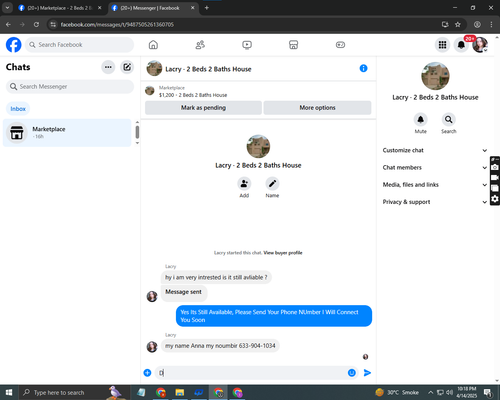500x400 pixels.
Task: Open the Chrome three-dot menu
Action: (491, 24)
